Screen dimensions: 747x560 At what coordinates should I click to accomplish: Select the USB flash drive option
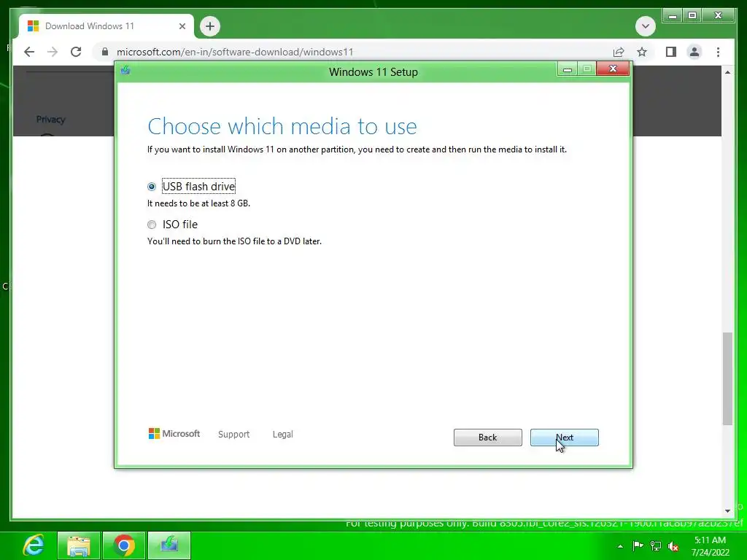[x=152, y=187]
